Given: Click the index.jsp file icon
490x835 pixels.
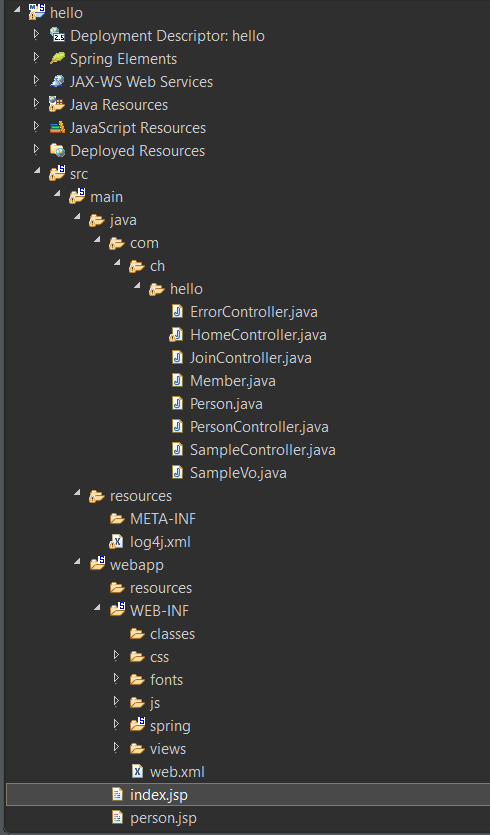Looking at the screenshot, I should pyautogui.click(x=117, y=795).
